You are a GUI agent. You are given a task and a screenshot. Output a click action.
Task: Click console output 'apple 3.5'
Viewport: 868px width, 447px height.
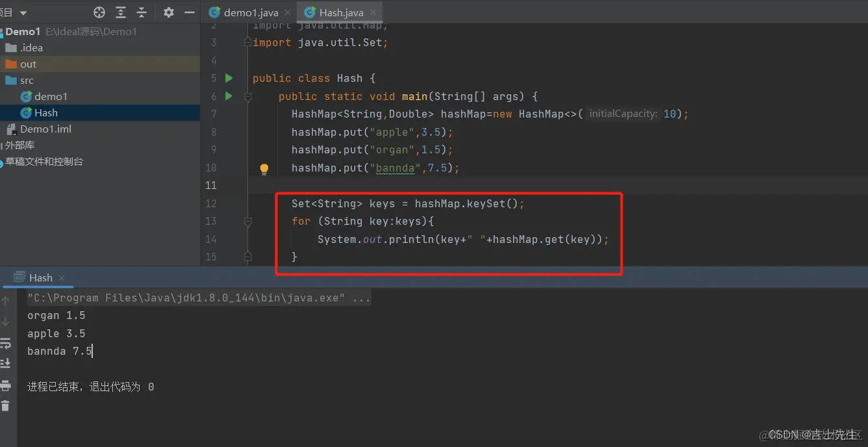pos(56,333)
